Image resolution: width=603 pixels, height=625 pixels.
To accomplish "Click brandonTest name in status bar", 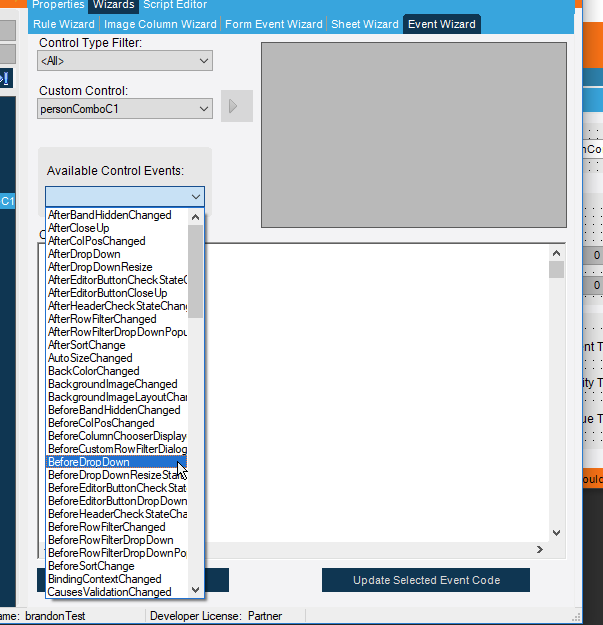I will point(55,616).
